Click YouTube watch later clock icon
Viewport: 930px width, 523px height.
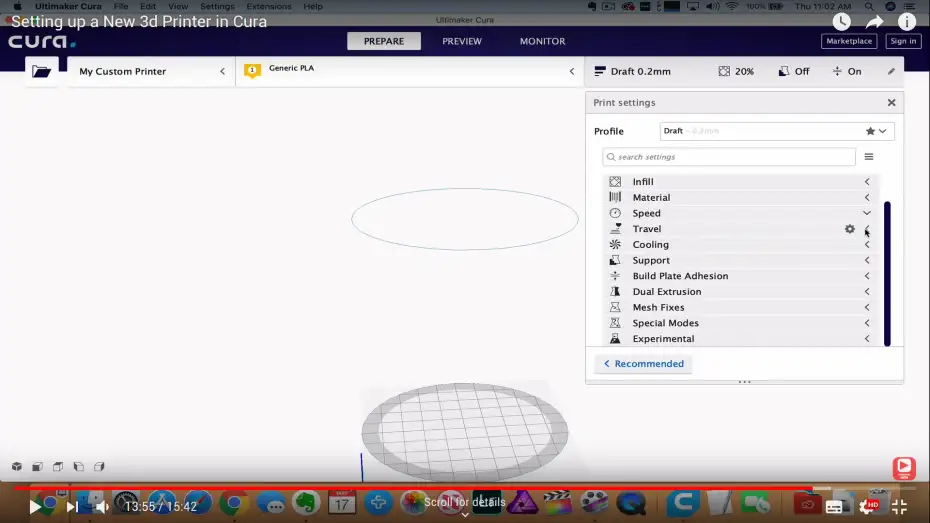(841, 22)
